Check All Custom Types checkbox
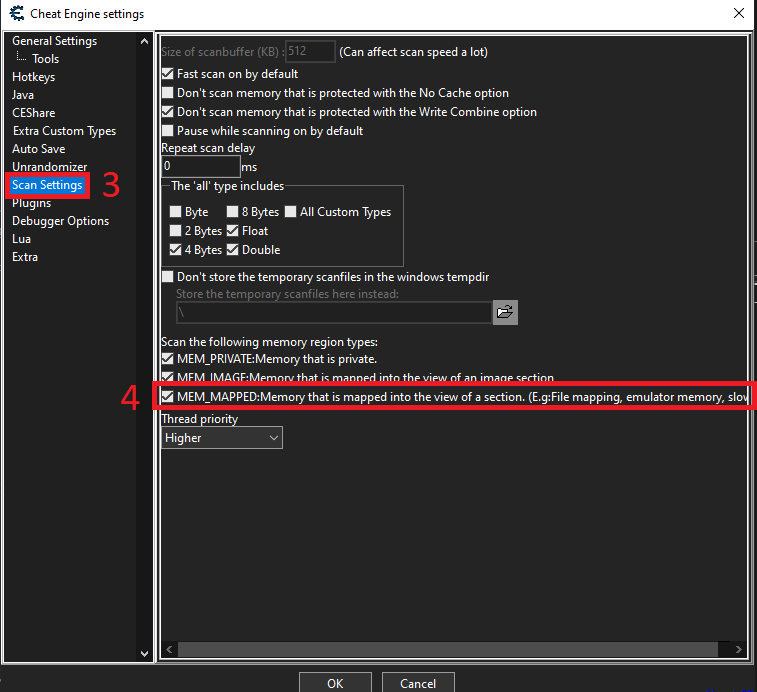Screen dimensions: 757x692 click(x=290, y=212)
